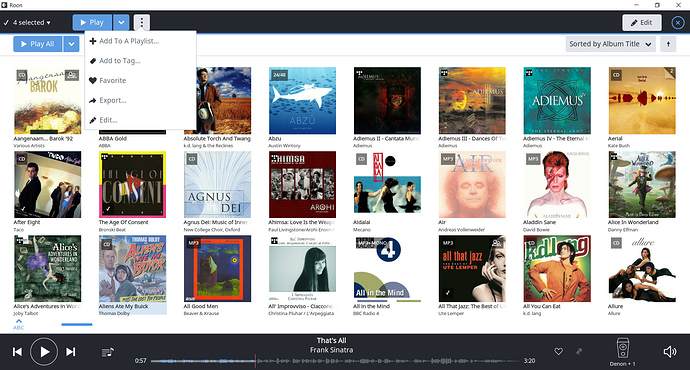Click the blue Play button
Viewport: 690px width, 370px height.
92,22
